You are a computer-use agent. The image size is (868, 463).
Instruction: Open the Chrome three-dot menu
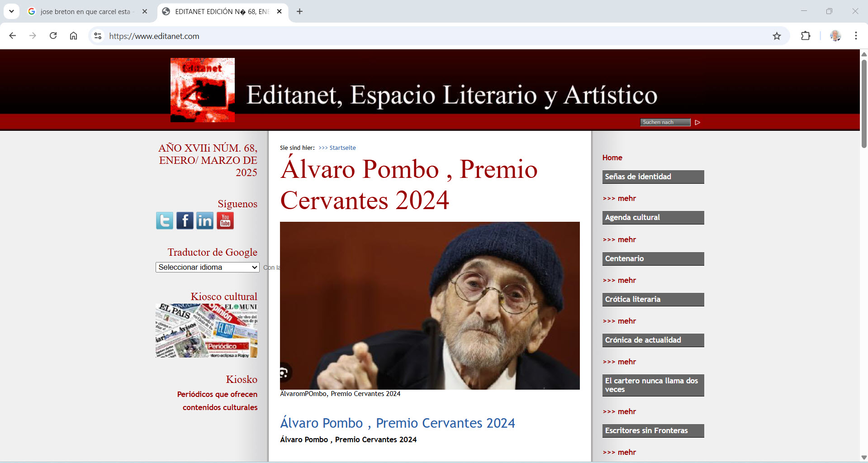click(x=856, y=36)
